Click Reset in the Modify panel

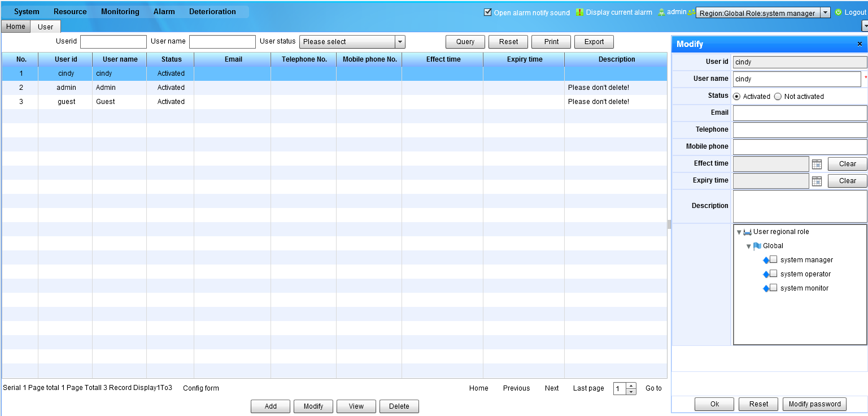[758, 404]
